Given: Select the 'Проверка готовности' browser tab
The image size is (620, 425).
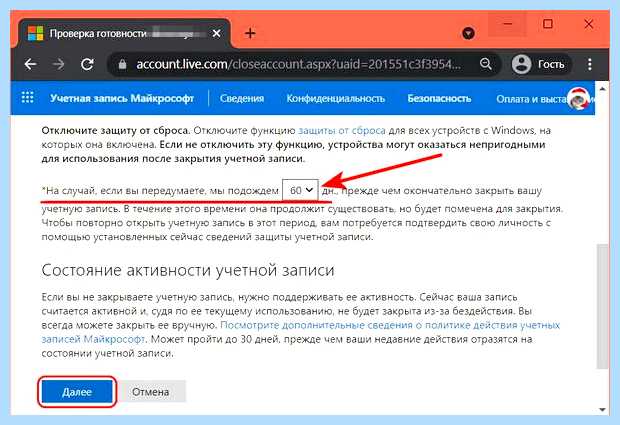Looking at the screenshot, I should coord(125,34).
